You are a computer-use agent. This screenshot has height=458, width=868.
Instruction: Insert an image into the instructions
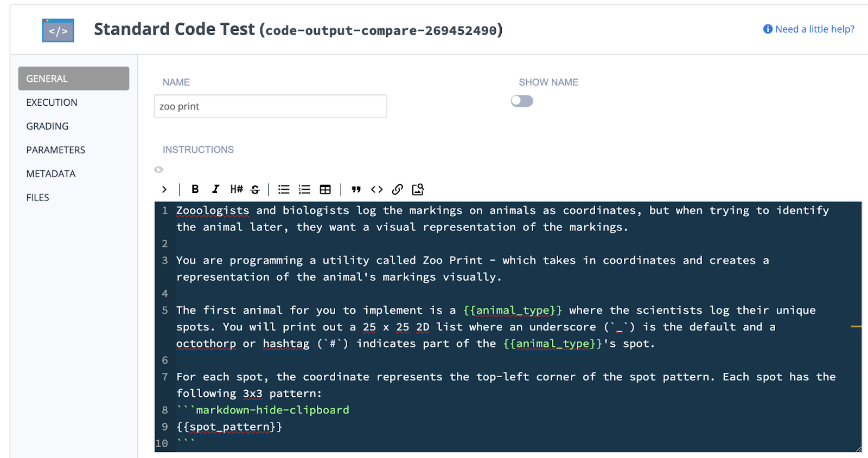418,189
